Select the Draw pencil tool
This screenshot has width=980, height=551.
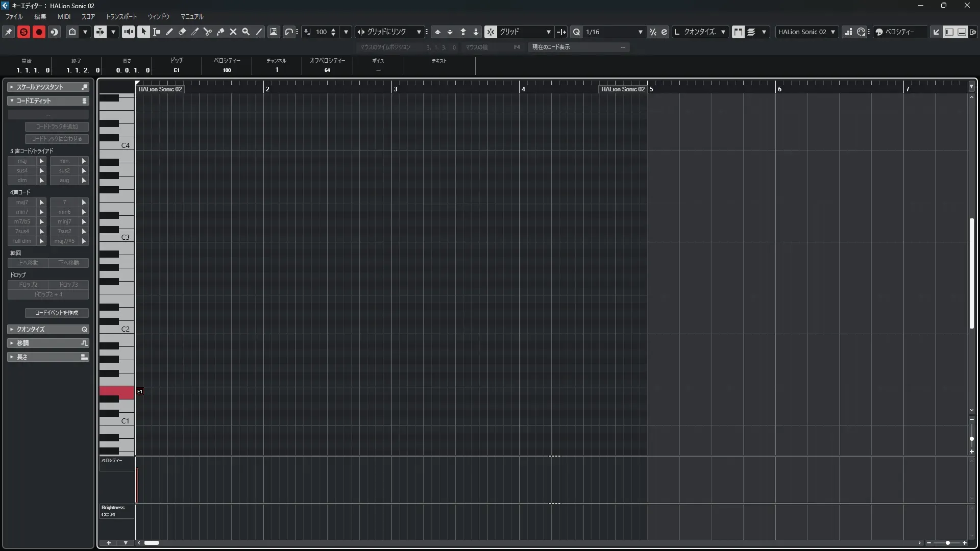[x=169, y=32]
